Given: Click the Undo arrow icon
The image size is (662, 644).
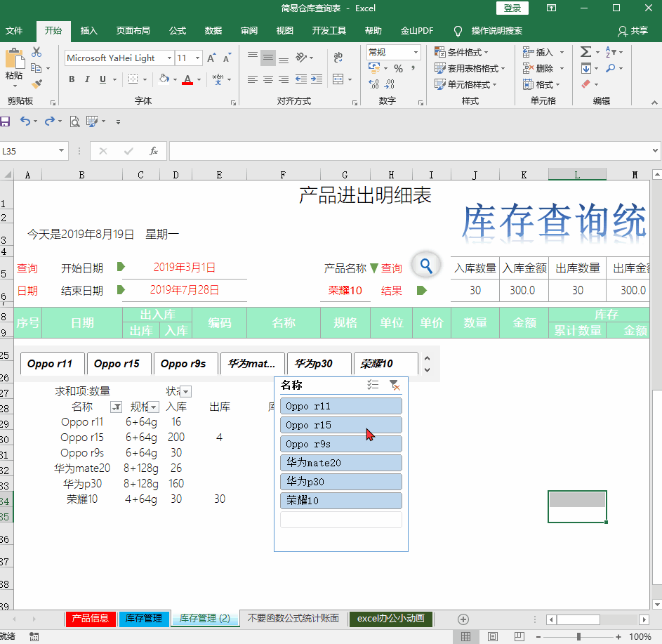Looking at the screenshot, I should [25, 121].
